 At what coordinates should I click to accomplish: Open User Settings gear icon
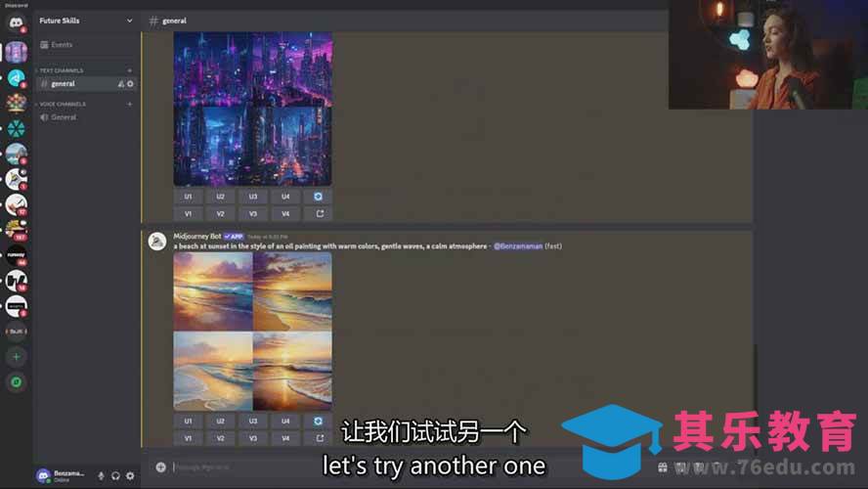tap(130, 475)
